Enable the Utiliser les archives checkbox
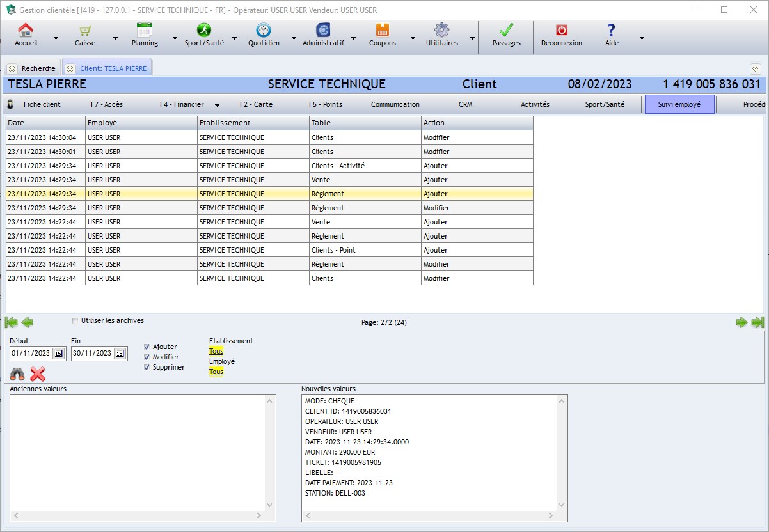Viewport: 769px width, 532px height. click(x=75, y=321)
